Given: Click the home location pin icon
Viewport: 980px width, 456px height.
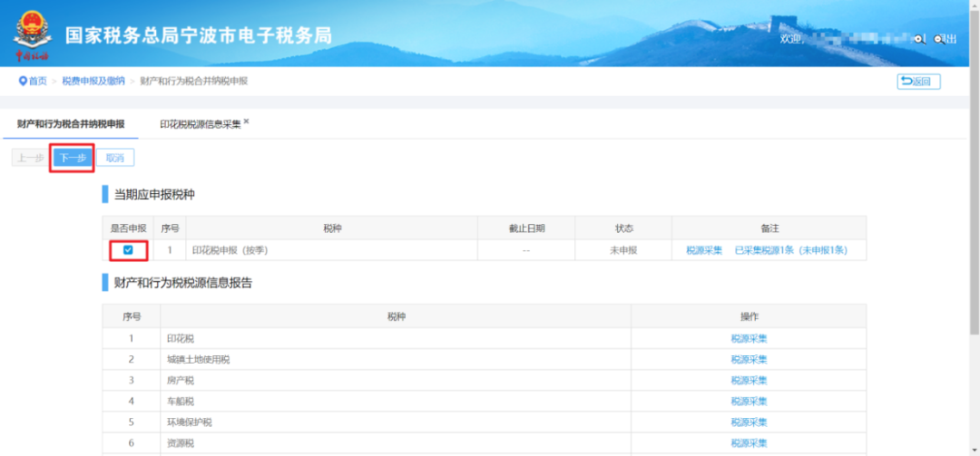Looking at the screenshot, I should [23, 82].
